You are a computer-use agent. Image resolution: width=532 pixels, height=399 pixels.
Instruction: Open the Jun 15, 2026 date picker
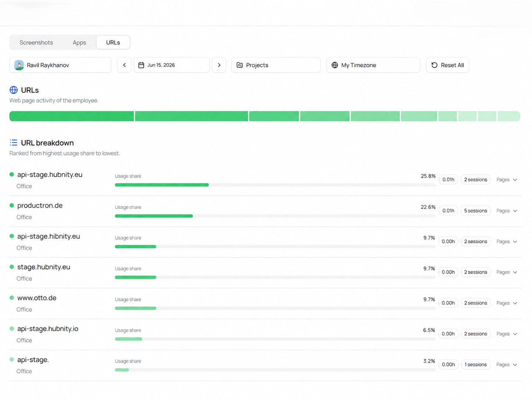point(172,65)
